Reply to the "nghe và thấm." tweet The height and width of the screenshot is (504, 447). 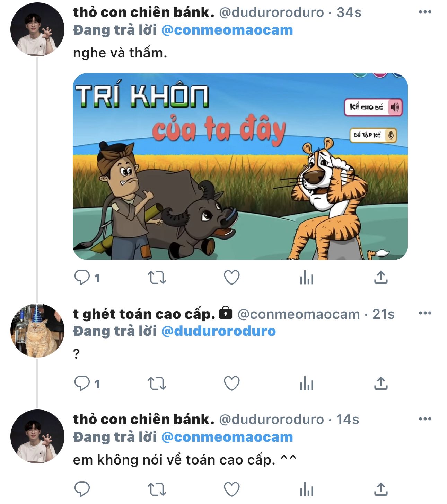click(82, 278)
